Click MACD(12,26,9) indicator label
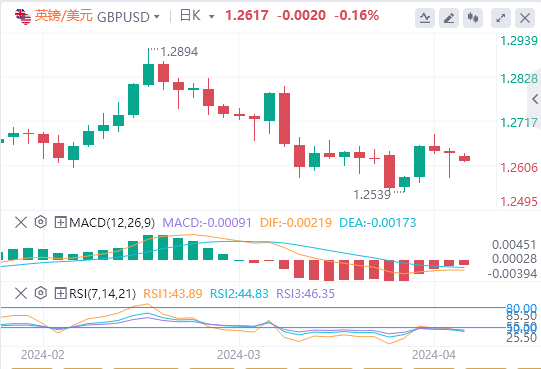 (112, 223)
